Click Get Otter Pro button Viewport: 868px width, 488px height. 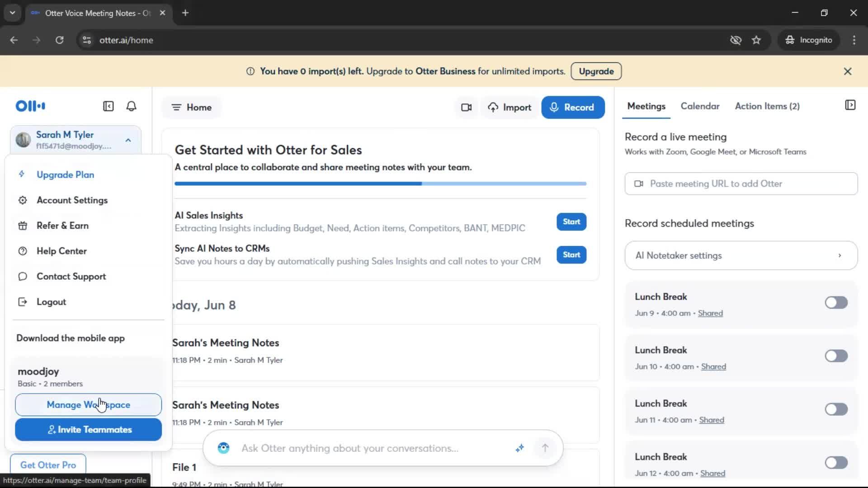(48, 465)
